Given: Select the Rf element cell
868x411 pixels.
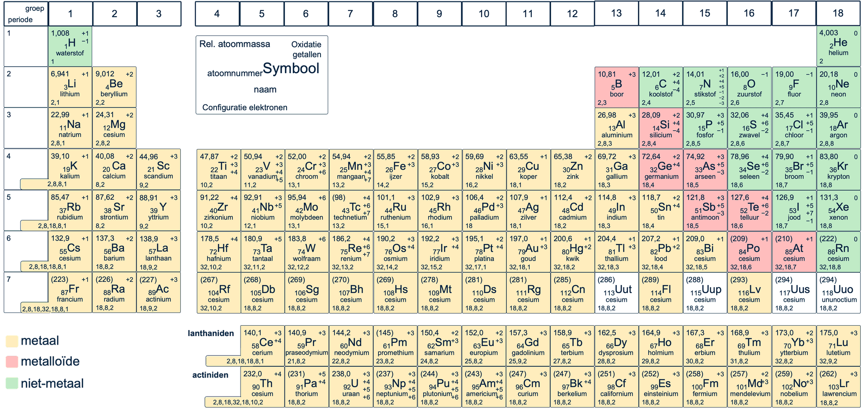Looking at the screenshot, I should 218,293.
